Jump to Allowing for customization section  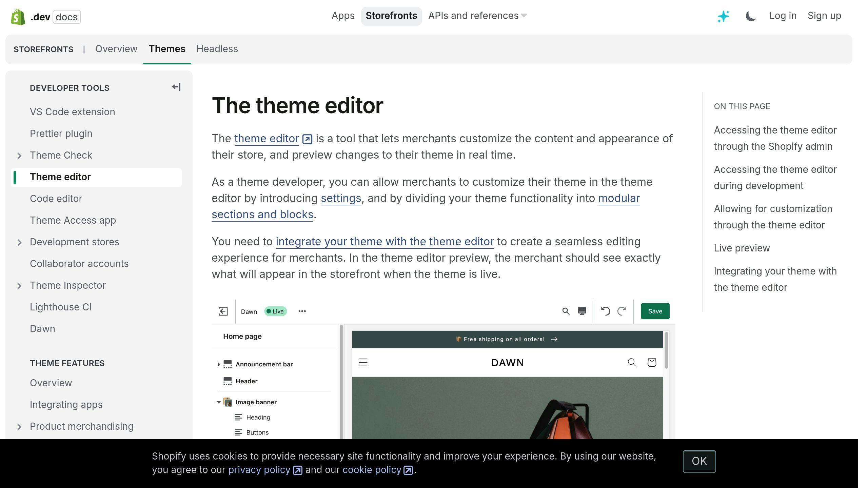coord(773,217)
